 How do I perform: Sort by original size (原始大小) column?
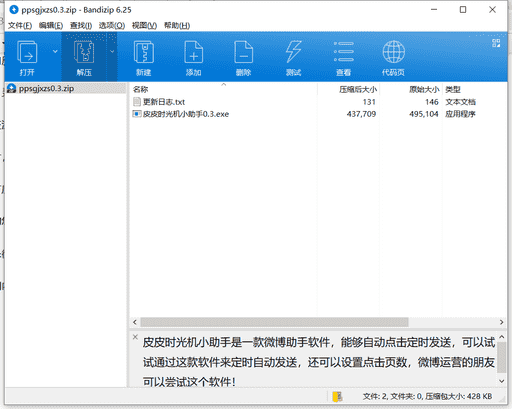pyautogui.click(x=424, y=89)
